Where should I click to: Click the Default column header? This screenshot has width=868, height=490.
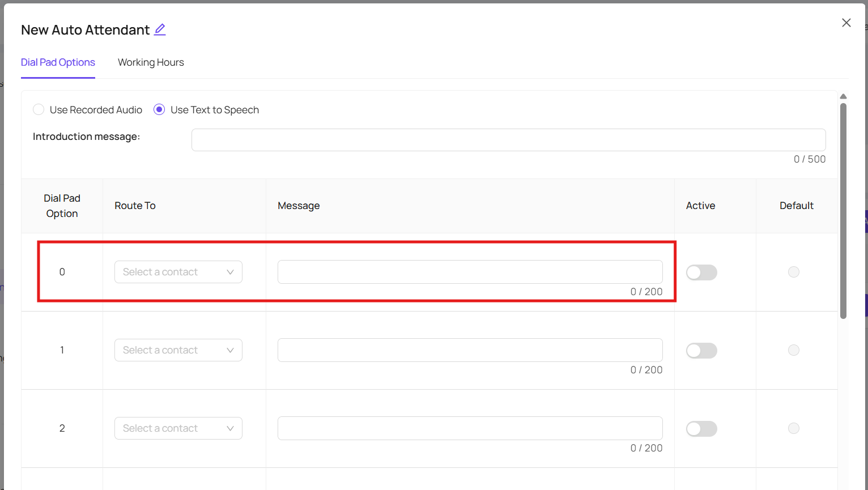pos(797,206)
